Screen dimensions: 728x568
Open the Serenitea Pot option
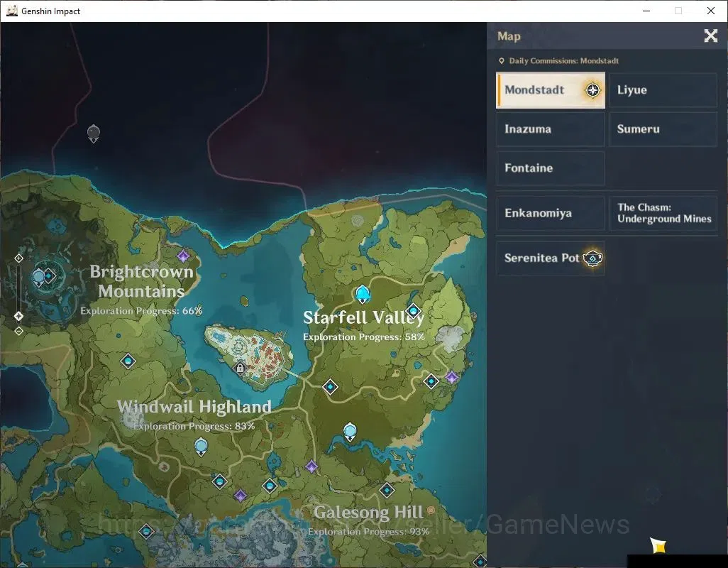pos(551,258)
